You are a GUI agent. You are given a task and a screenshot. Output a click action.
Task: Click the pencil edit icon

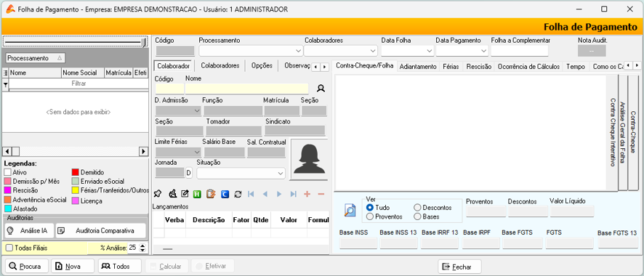(x=185, y=194)
